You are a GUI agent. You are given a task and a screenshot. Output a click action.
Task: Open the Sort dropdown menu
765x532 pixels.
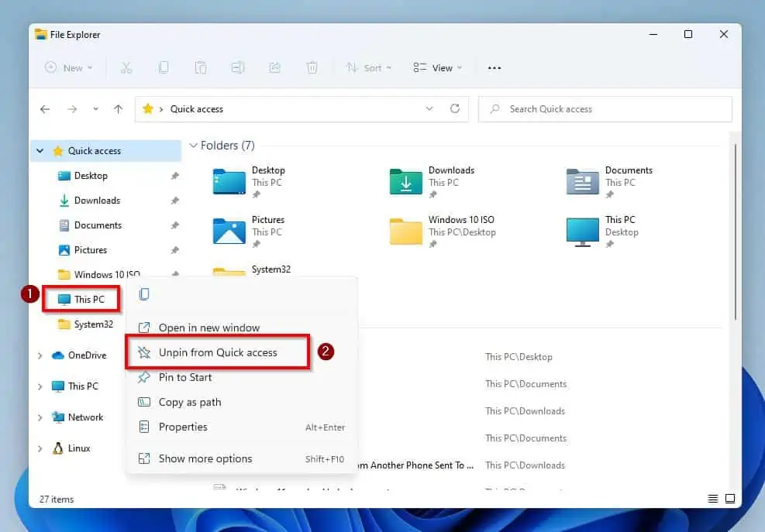(368, 68)
